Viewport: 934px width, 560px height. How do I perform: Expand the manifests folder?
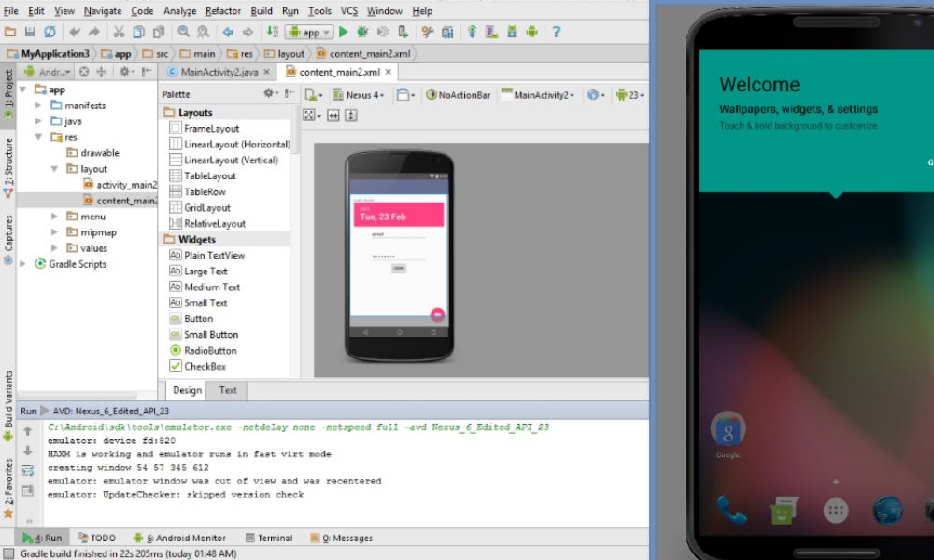(x=38, y=105)
